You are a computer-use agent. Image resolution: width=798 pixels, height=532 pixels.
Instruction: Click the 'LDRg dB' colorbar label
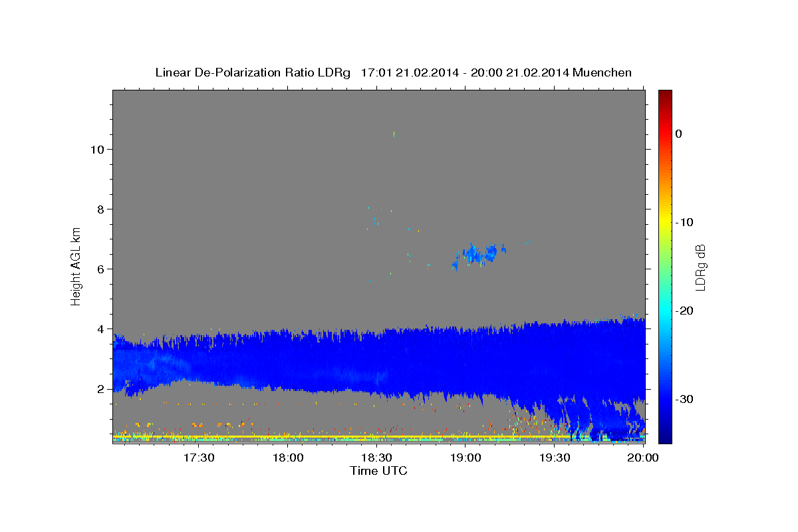point(700,267)
